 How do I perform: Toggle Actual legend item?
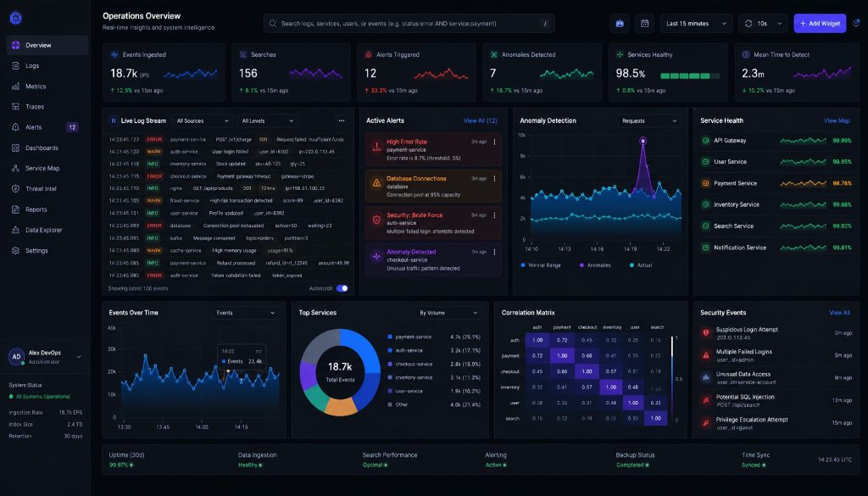(x=641, y=265)
